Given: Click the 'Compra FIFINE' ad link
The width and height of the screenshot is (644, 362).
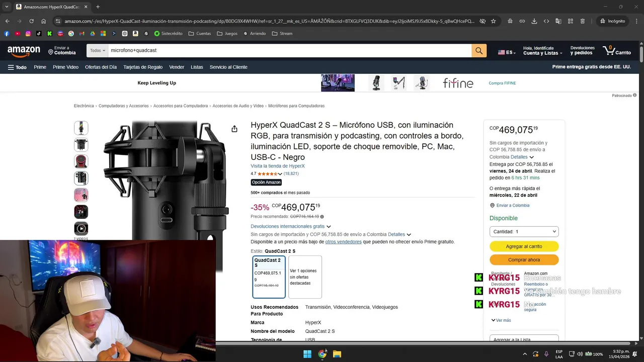Looking at the screenshot, I should pos(502,83).
